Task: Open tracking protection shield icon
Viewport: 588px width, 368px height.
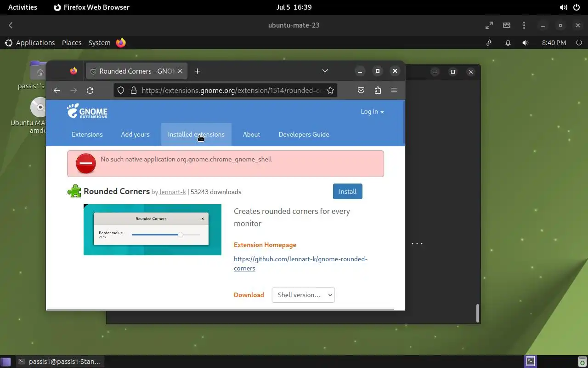Action: tap(121, 90)
